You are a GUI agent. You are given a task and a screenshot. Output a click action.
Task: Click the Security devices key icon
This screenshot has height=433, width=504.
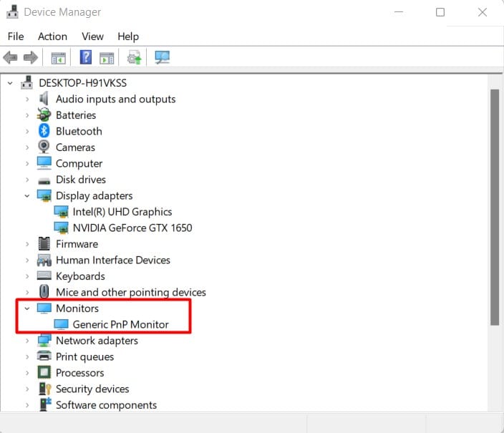click(44, 389)
